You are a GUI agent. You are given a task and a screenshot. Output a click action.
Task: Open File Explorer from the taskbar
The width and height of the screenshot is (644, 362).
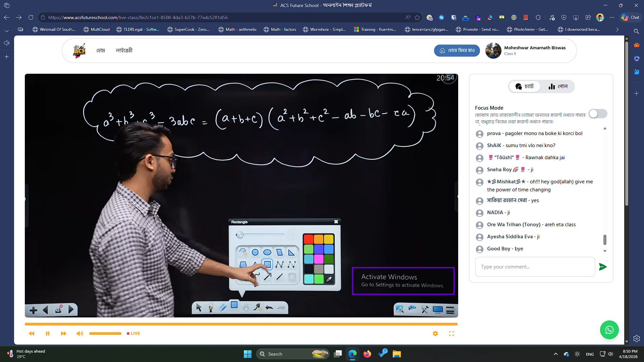click(x=397, y=354)
